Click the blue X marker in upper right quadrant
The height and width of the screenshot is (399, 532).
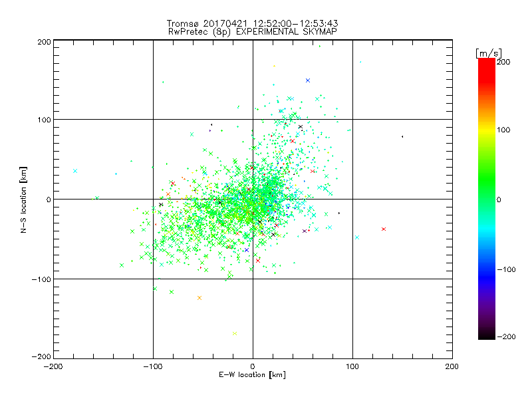coord(308,80)
